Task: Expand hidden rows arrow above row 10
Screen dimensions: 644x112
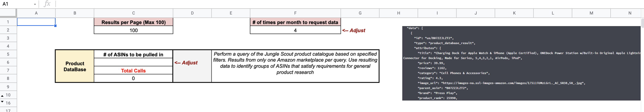Action: 2,96
